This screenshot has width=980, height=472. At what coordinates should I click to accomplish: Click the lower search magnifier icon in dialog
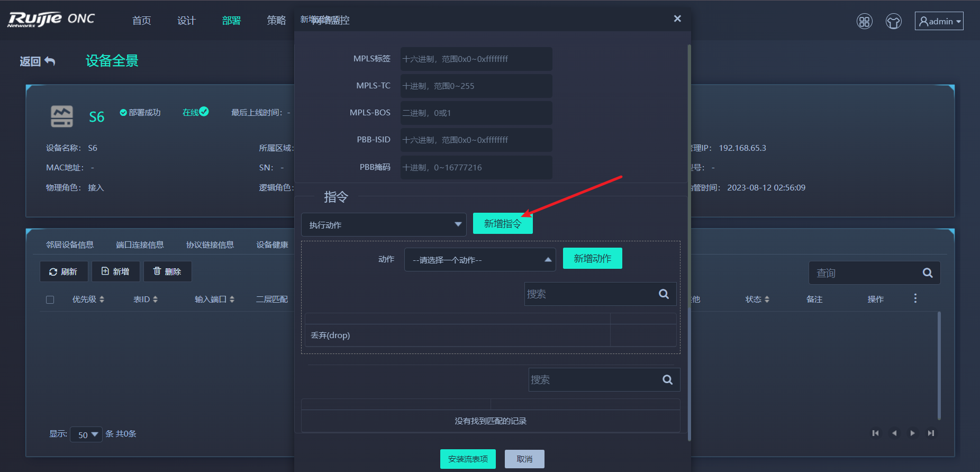point(668,379)
